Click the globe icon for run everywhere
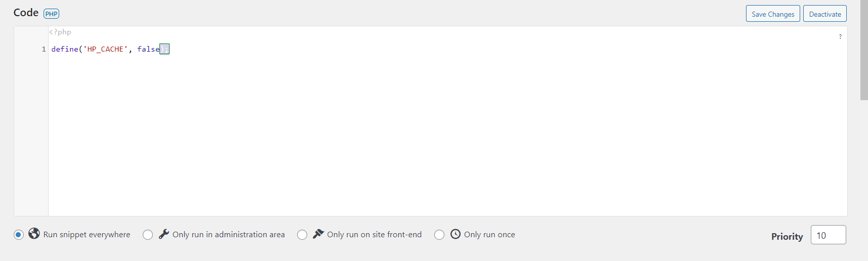Viewport: 868px width, 261px height. [x=34, y=234]
